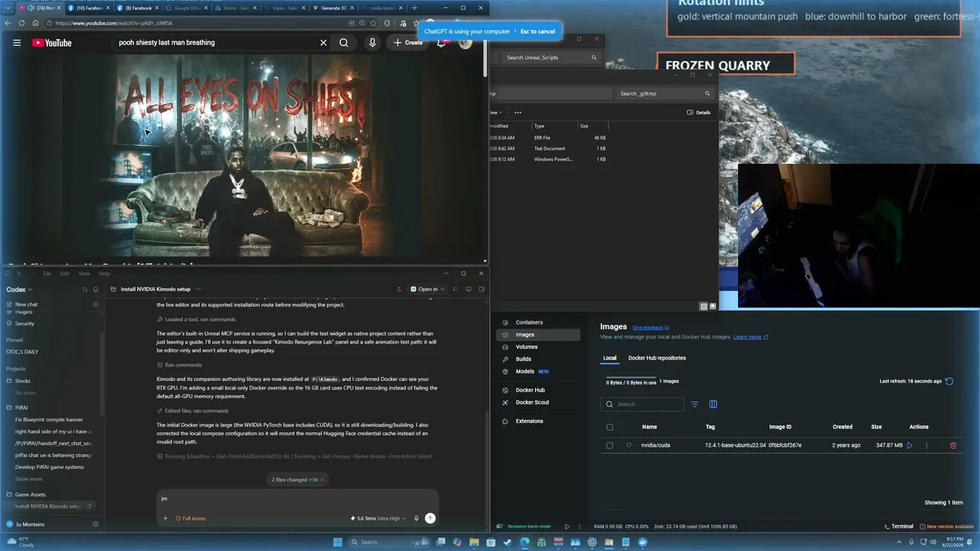
Task: Start a New chat in Codex
Action: (26, 305)
